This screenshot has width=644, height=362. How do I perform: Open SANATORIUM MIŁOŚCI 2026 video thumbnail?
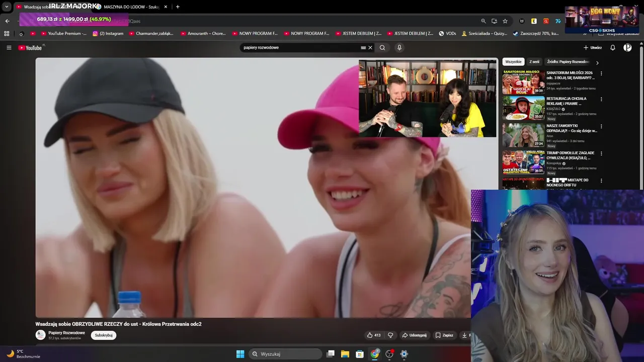click(x=523, y=82)
